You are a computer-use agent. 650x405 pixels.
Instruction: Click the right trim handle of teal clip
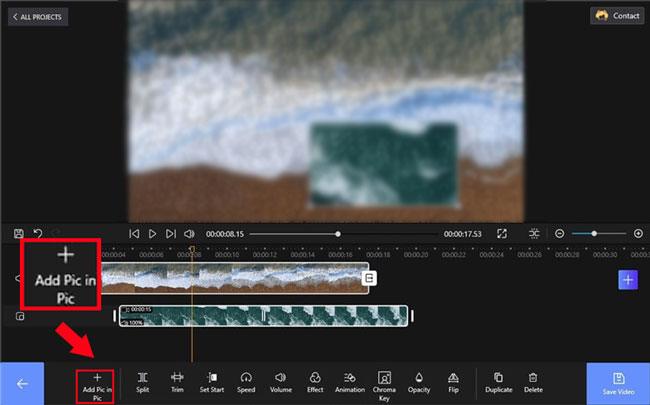[x=412, y=316]
